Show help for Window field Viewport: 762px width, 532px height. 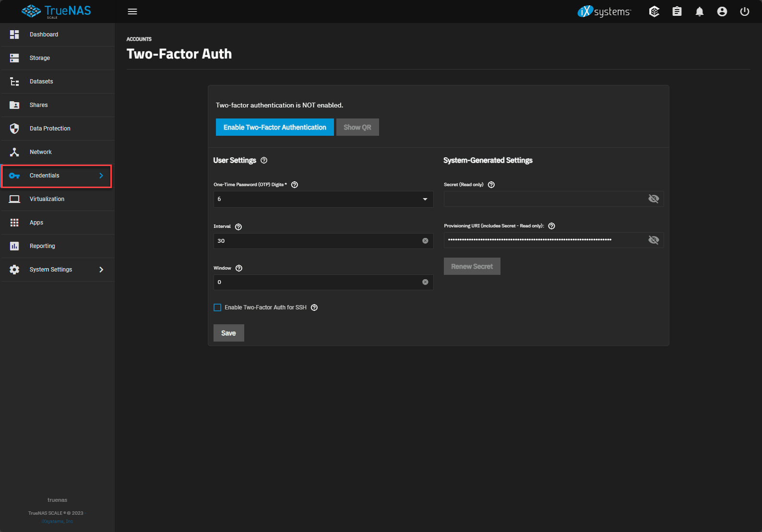point(239,268)
